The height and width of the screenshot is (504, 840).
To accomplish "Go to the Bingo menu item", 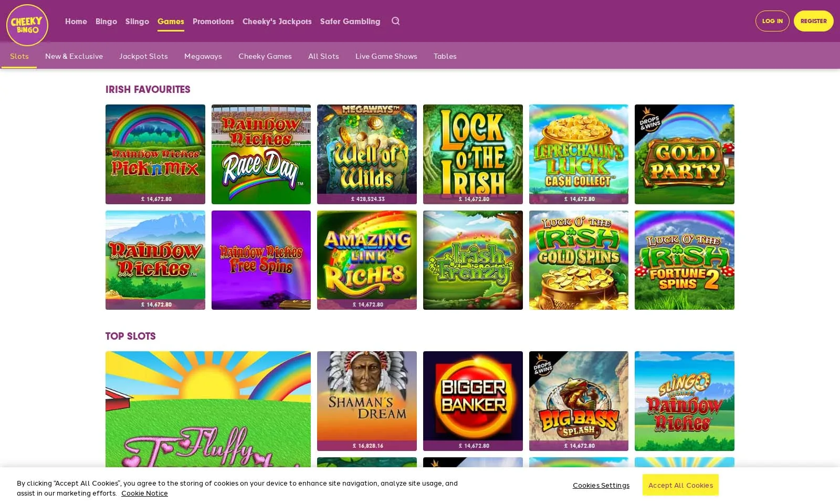I will (x=106, y=22).
